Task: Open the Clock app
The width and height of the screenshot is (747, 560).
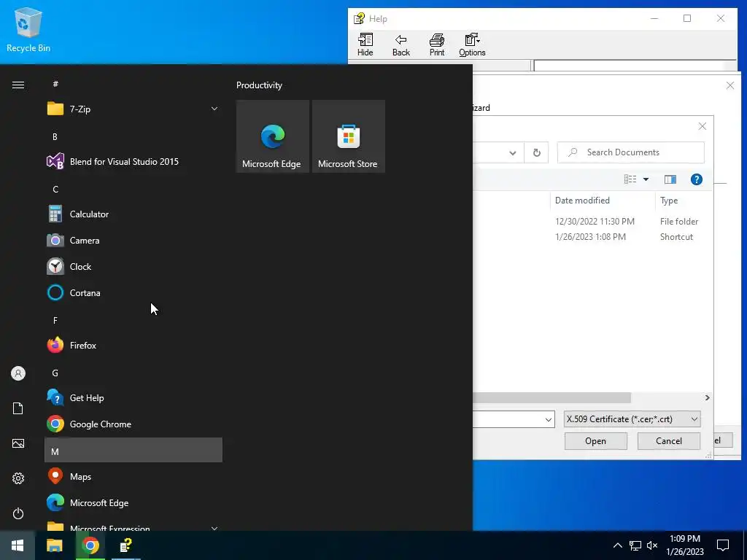Action: (x=133, y=267)
